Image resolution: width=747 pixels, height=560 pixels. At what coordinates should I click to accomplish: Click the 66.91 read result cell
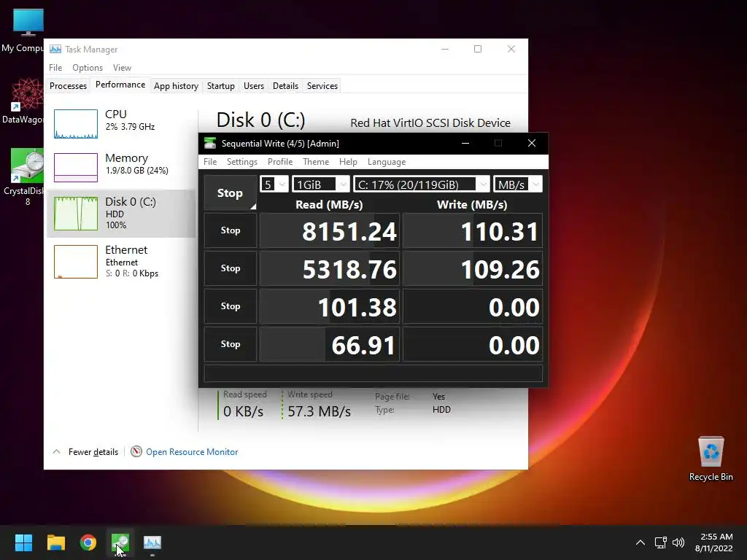tap(329, 344)
